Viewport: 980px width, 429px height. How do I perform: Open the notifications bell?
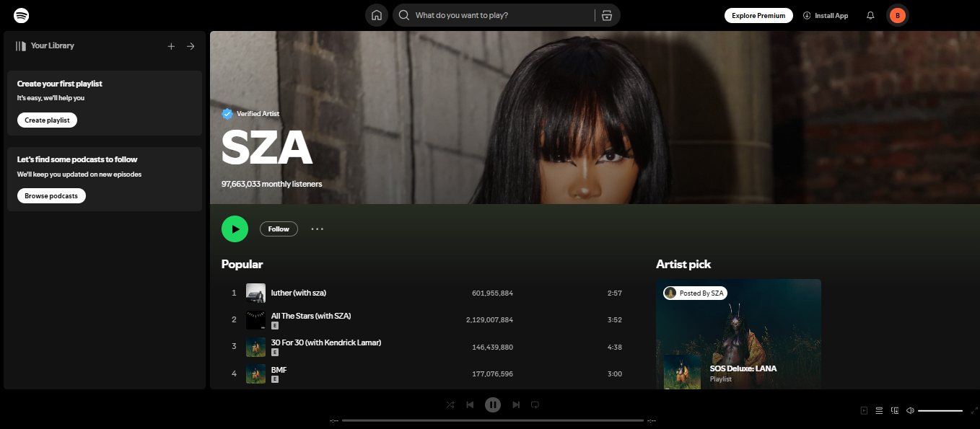(870, 15)
